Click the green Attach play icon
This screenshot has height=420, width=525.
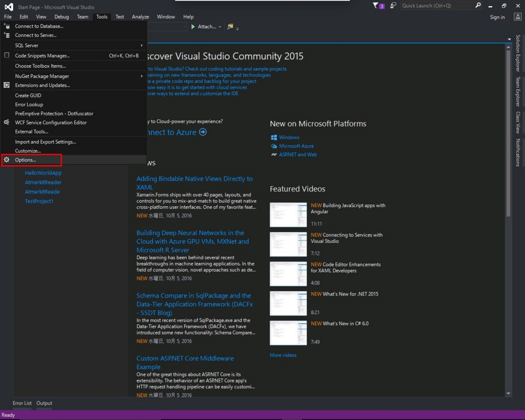point(193,27)
